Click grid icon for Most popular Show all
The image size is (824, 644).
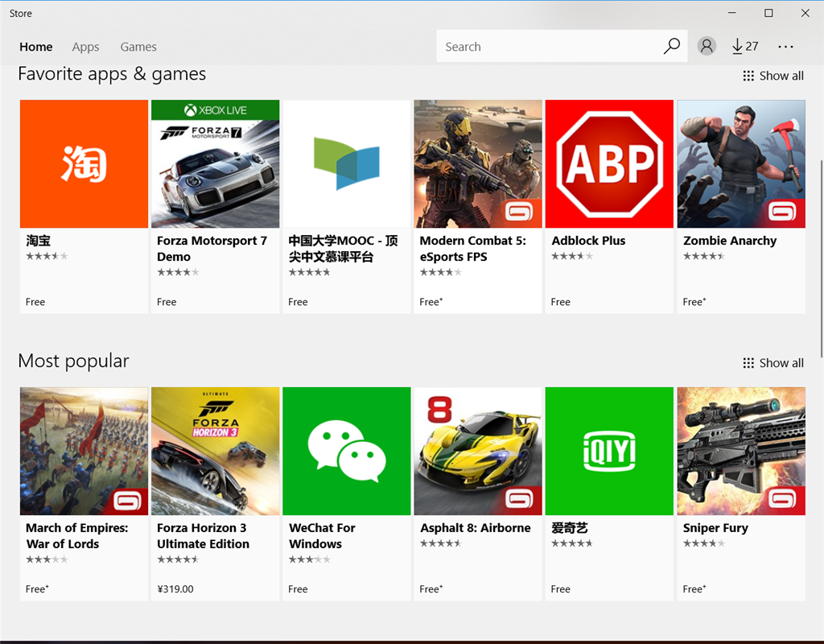coord(748,363)
